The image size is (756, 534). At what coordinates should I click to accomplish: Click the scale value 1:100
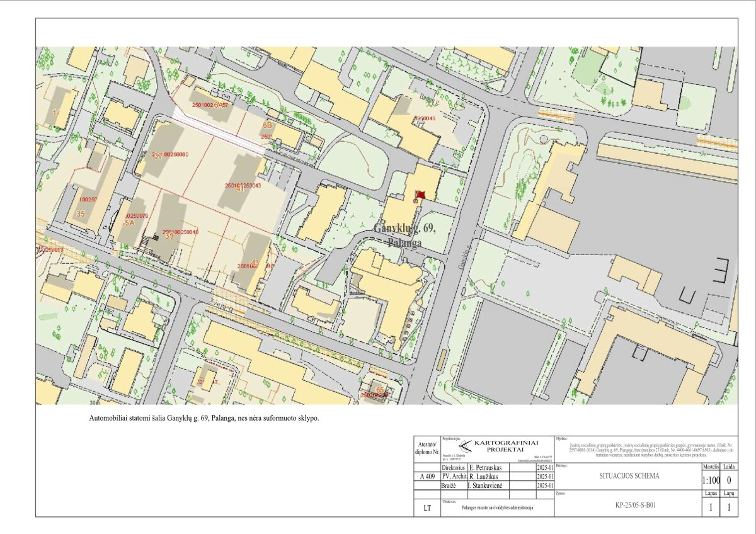point(710,480)
